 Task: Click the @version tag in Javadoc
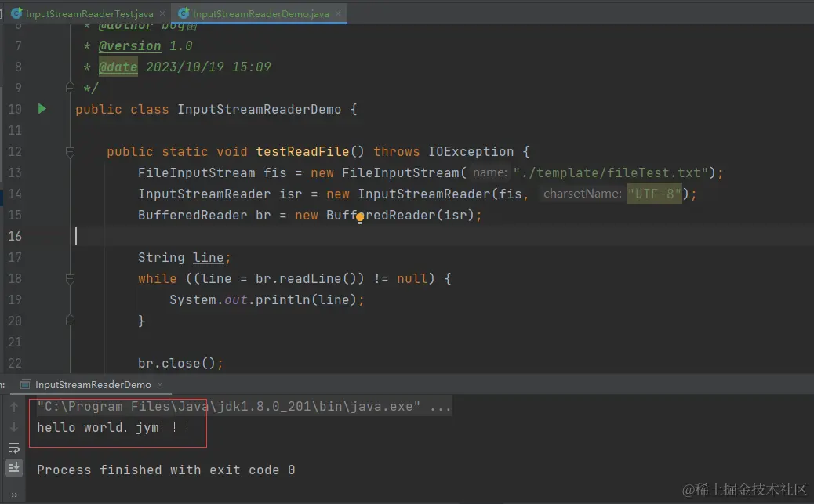129,45
